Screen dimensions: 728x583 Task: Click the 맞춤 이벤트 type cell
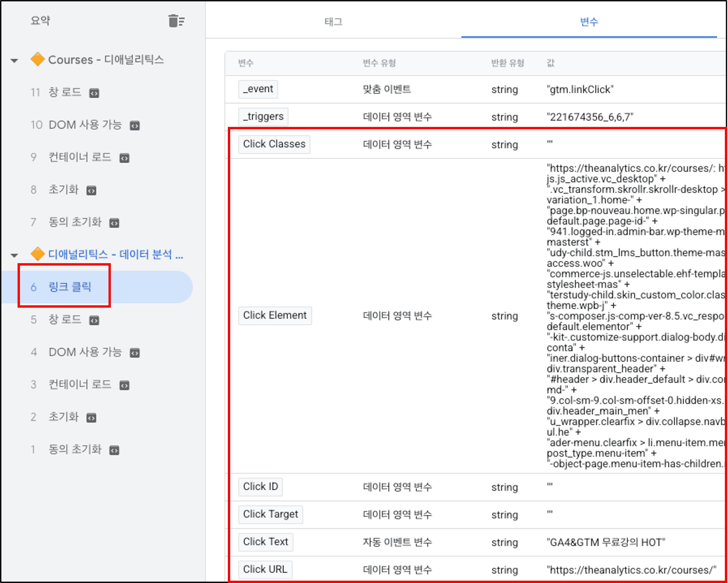[x=387, y=89]
